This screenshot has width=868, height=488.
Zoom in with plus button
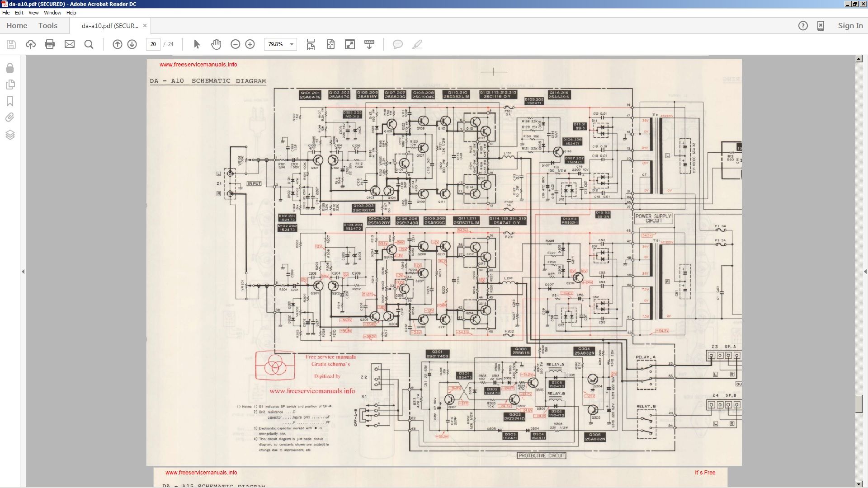[x=250, y=44]
